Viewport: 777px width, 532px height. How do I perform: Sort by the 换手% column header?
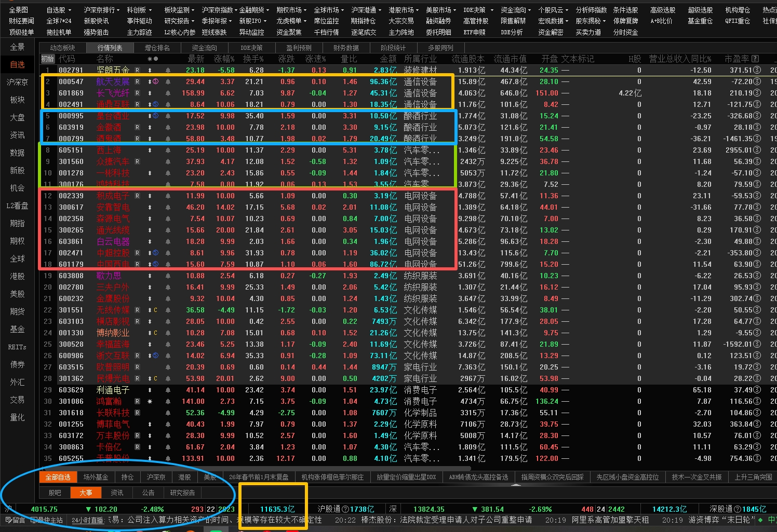pos(253,59)
